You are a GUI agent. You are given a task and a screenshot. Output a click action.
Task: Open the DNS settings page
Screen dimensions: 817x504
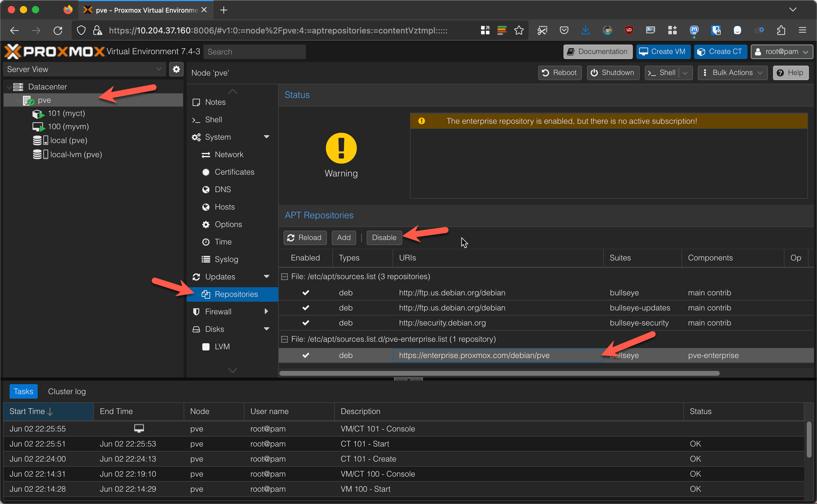click(x=222, y=189)
